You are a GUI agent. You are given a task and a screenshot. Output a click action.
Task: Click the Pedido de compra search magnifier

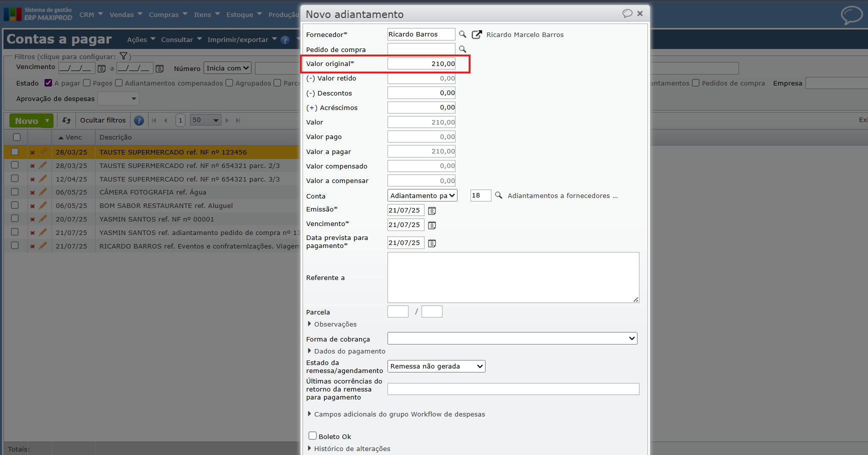pyautogui.click(x=462, y=49)
